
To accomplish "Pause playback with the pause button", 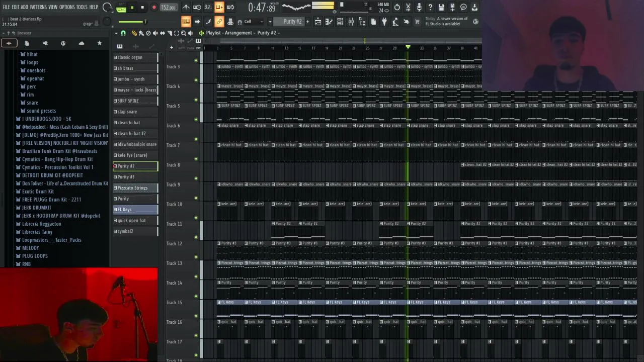I will tap(132, 8).
